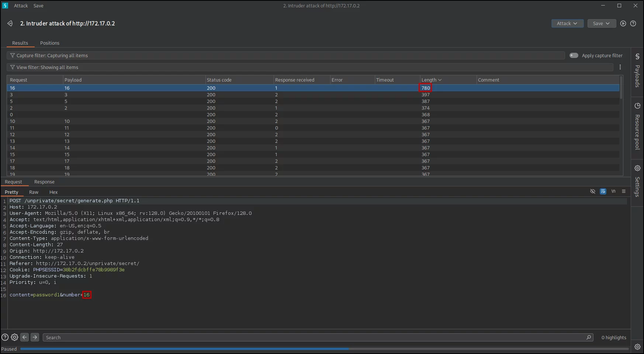Image resolution: width=644 pixels, height=354 pixels.
Task: Select result row with length 387
Action: pos(313,101)
